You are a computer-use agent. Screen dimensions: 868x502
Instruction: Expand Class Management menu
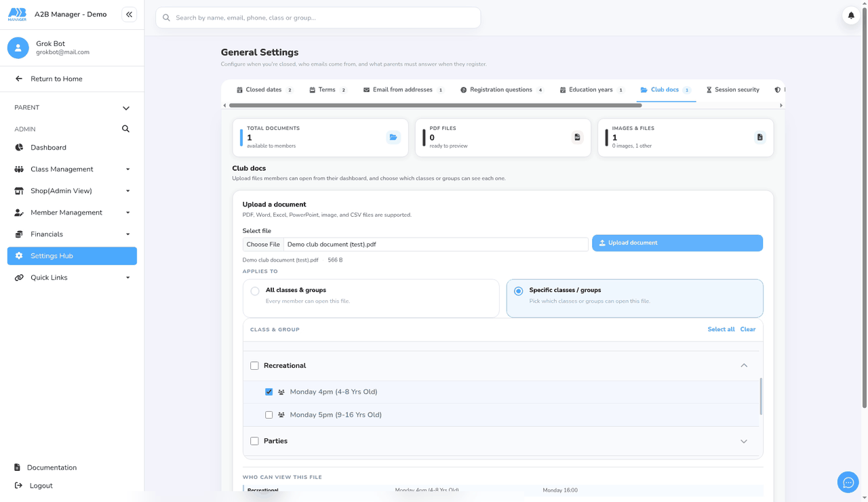(72, 169)
